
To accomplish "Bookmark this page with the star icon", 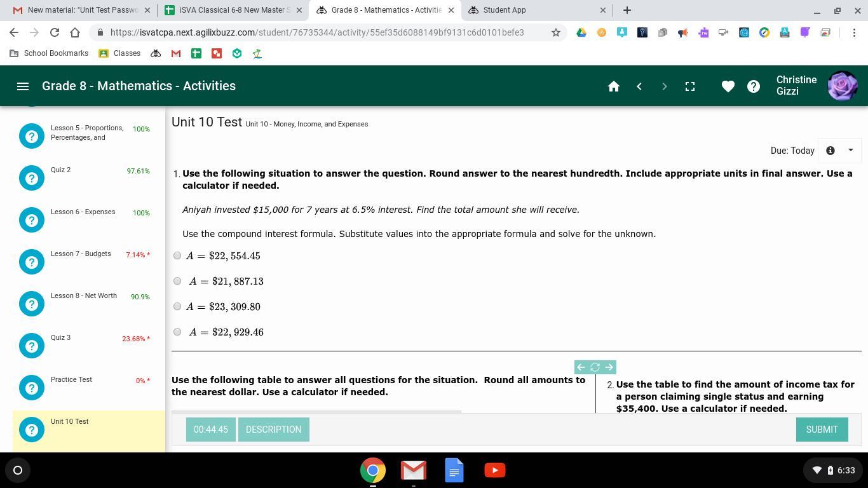I will [x=556, y=32].
